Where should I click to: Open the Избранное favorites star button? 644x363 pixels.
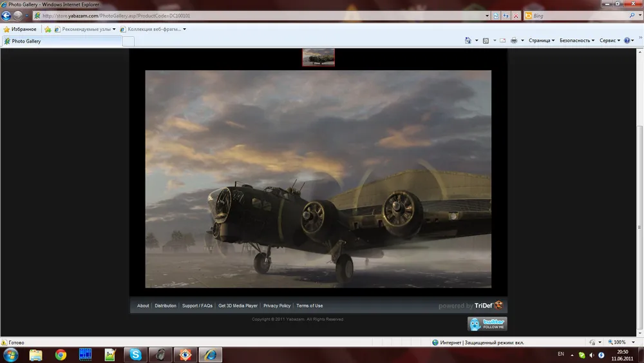[20, 29]
